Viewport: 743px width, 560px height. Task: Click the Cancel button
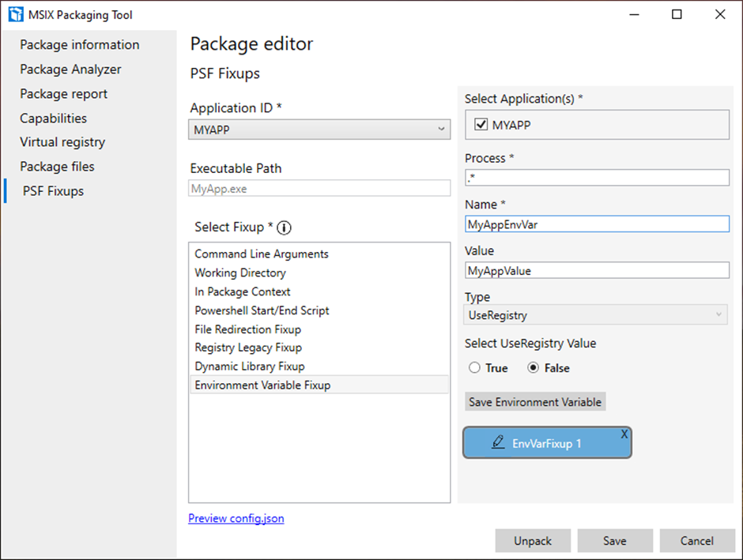pyautogui.click(x=696, y=540)
